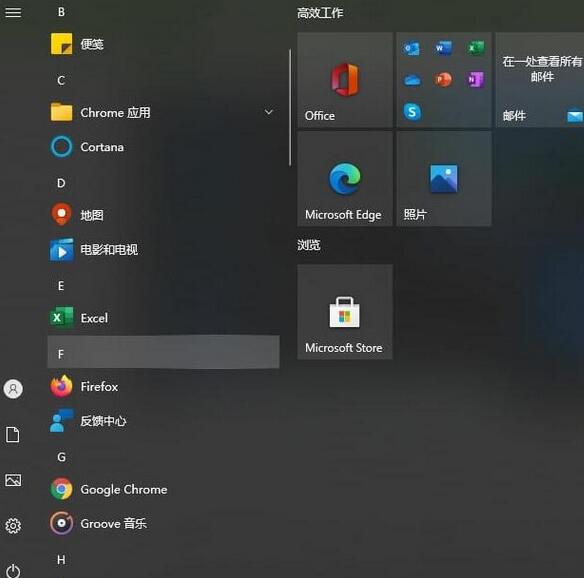Click the app list vertical scrollbar
Viewport: 584px width, 578px height.
click(x=290, y=107)
